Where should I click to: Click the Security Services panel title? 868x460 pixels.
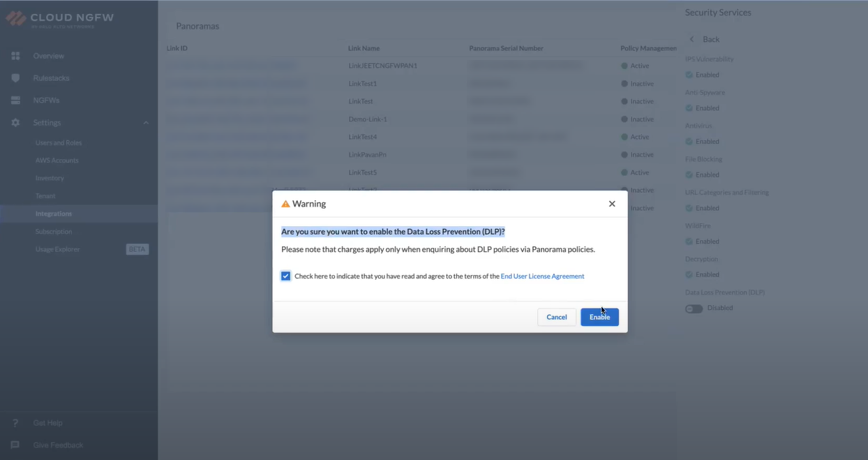[x=718, y=13]
